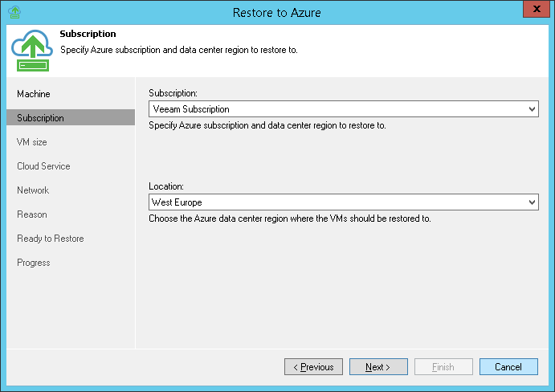Click Next to continue the wizard

click(377, 367)
